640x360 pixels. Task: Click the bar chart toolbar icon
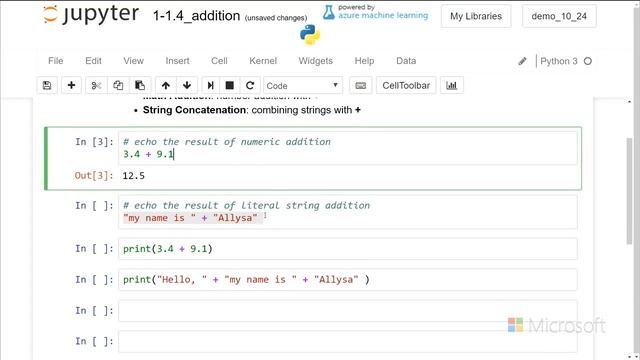point(451,85)
